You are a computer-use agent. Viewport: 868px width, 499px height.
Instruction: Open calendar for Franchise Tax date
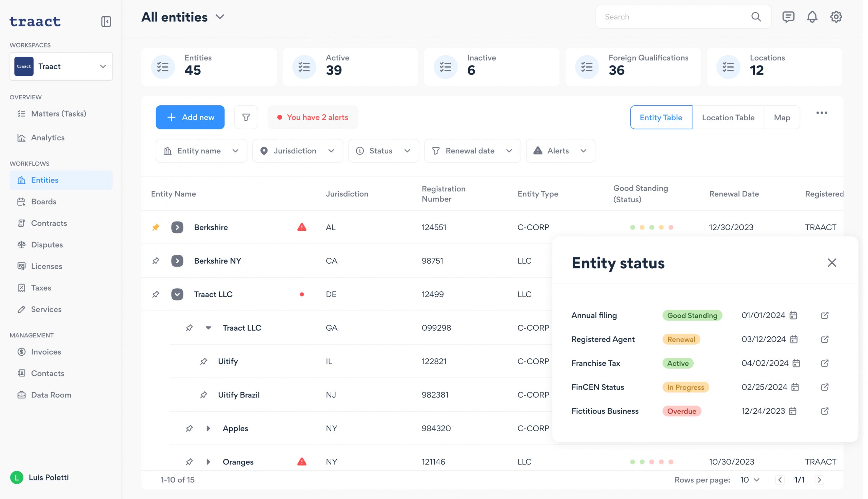click(x=796, y=363)
